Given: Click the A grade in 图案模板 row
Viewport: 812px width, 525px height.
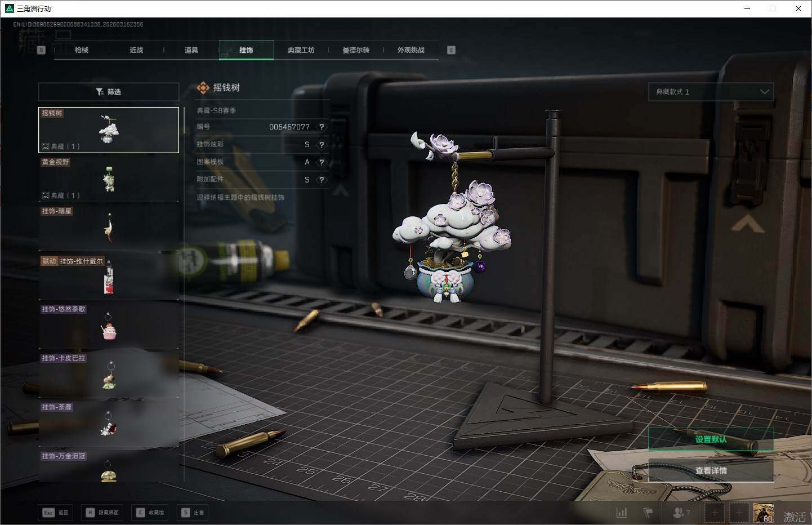Looking at the screenshot, I should 307,162.
